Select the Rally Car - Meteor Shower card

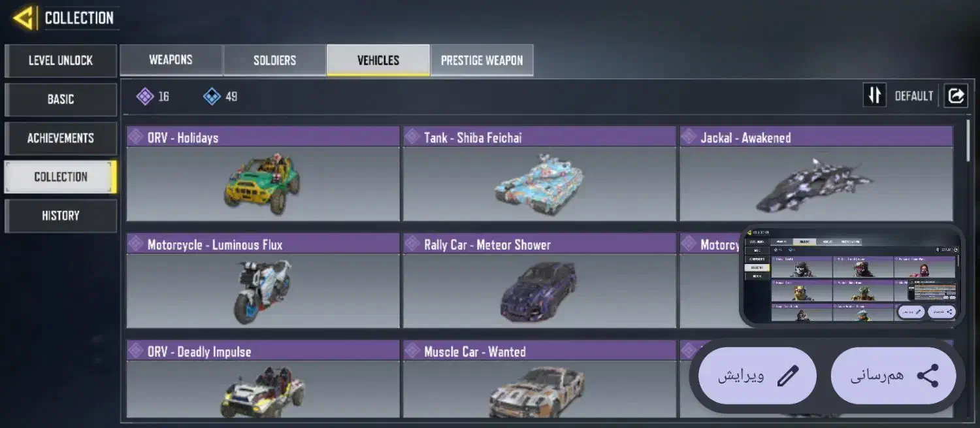[540, 281]
